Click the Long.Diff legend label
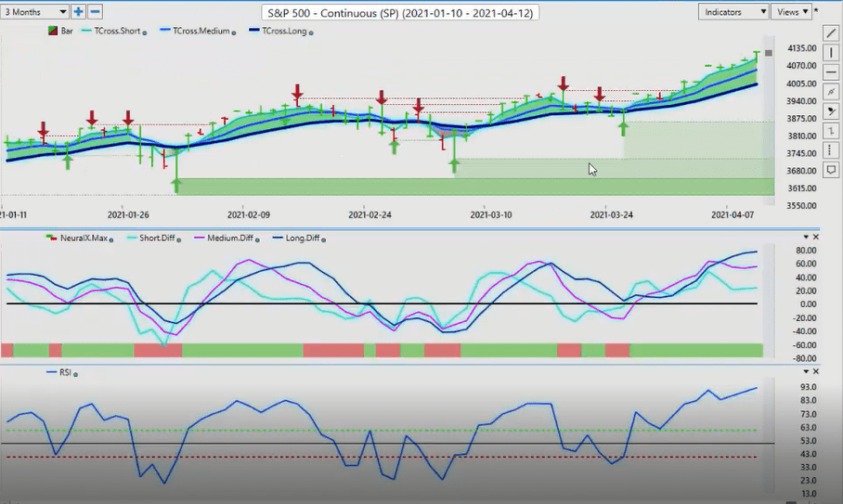Screen dimensions: 843x504 pos(302,238)
